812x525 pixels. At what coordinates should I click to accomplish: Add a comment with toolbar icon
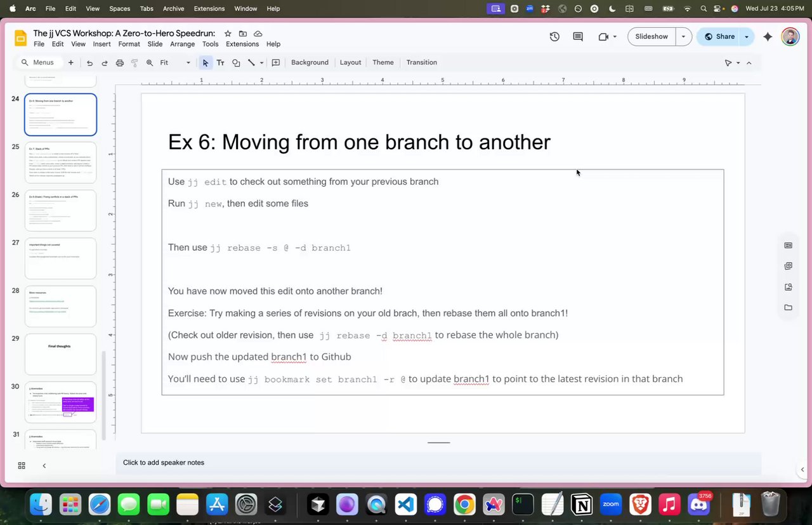[276, 63]
